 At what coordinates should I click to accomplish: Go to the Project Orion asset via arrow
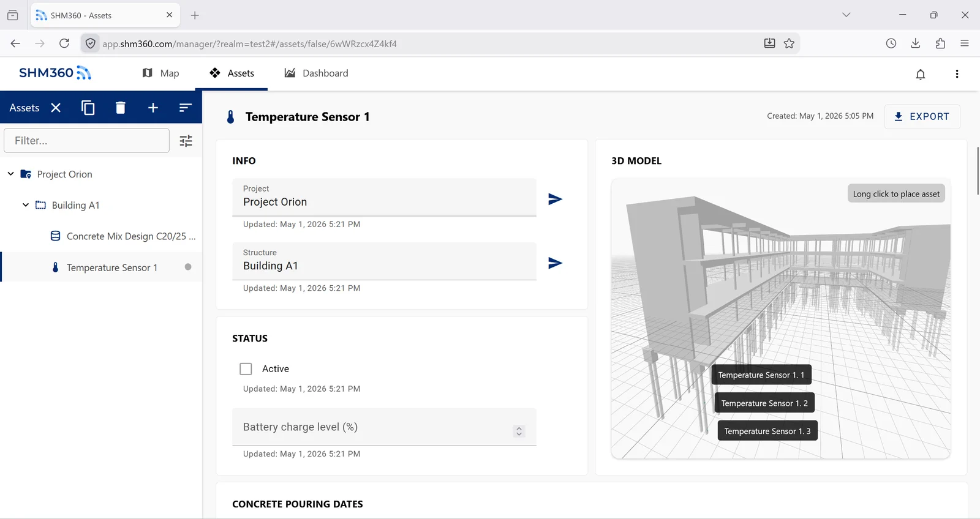[555, 199]
